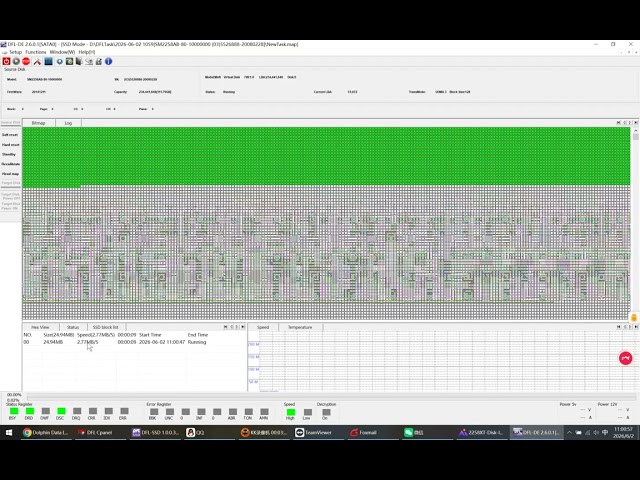This screenshot has width=640, height=480.
Task: Click the taskbar clock
Action: pos(623,433)
